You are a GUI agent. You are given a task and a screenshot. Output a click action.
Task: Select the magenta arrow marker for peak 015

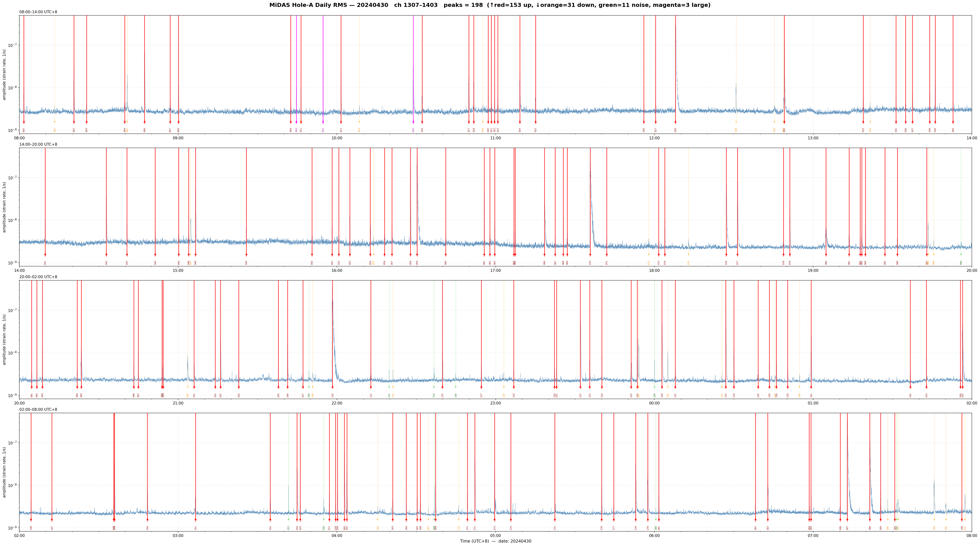coord(413,122)
